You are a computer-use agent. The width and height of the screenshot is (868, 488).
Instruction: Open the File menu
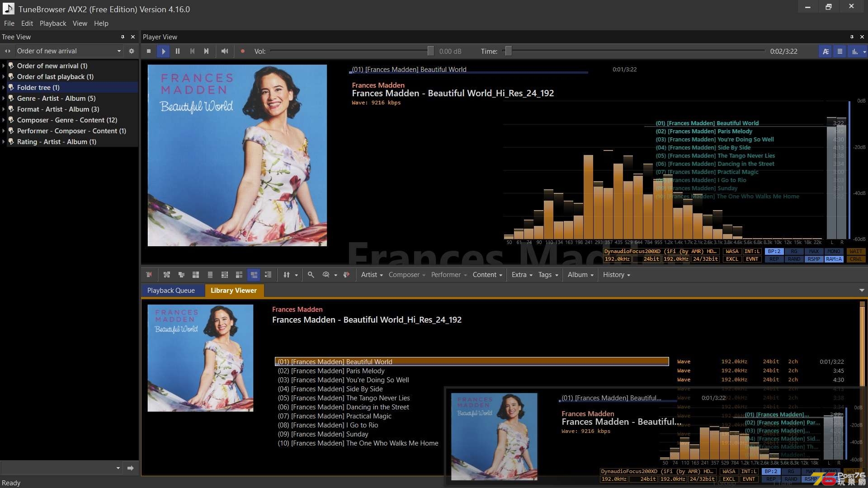(9, 23)
